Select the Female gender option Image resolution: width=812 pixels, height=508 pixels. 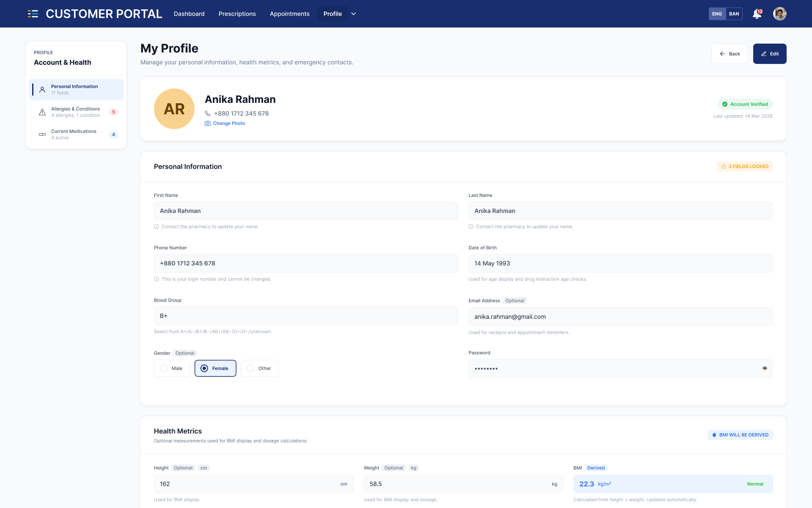[x=215, y=368]
